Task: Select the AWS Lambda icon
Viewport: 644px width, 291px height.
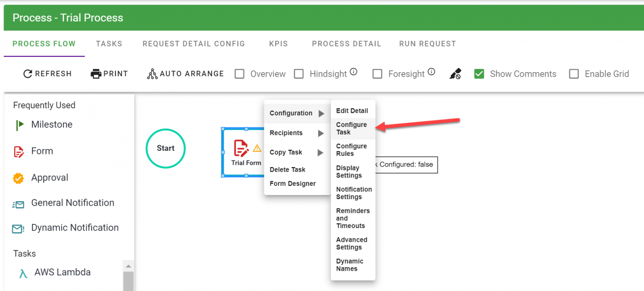Action: 23,273
